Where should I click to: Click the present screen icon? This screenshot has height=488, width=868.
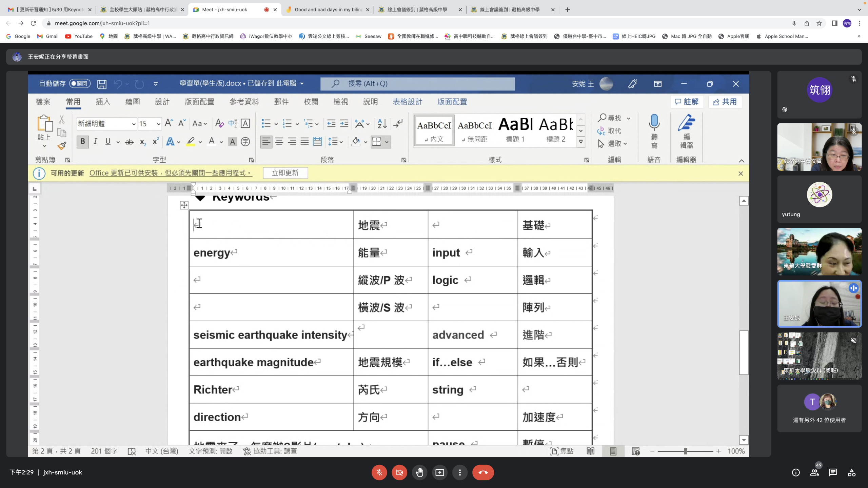pos(440,472)
